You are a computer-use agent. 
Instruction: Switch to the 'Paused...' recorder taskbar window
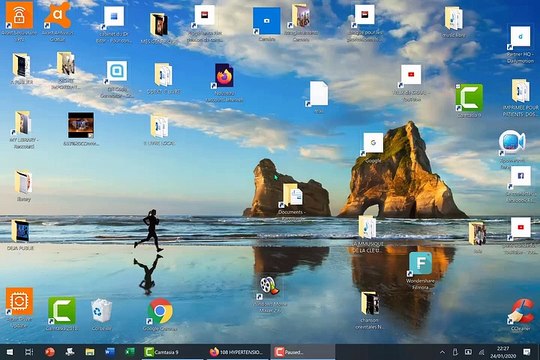pyautogui.click(x=302, y=352)
